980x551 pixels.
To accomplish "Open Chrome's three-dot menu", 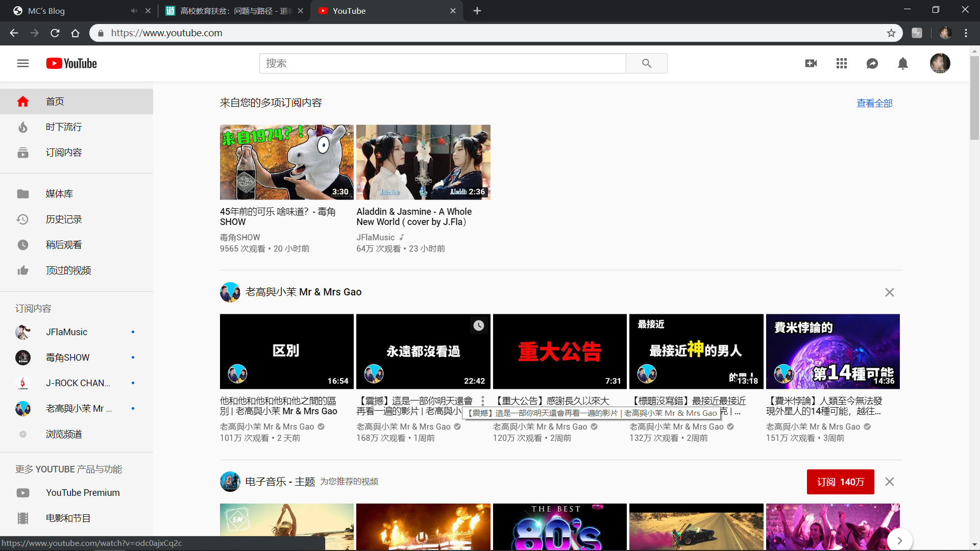I will click(966, 33).
